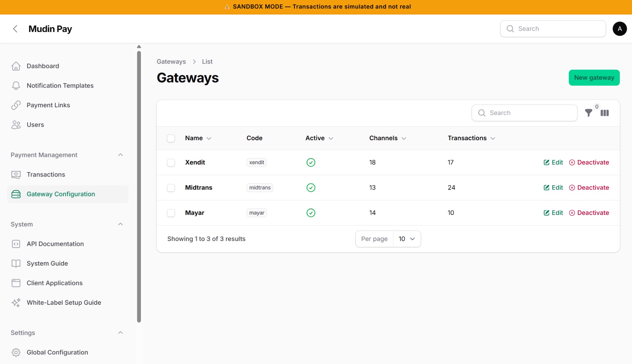Click the 'midtrans' code badge
Image resolution: width=632 pixels, height=364 pixels.
click(x=260, y=188)
